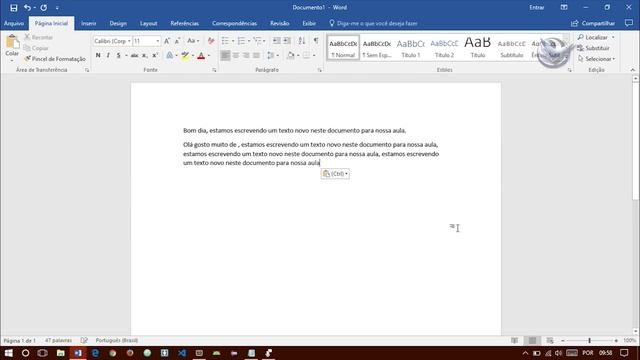Image resolution: width=640 pixels, height=360 pixels.
Task: Toggle superscript formatting
Action: [x=155, y=56]
